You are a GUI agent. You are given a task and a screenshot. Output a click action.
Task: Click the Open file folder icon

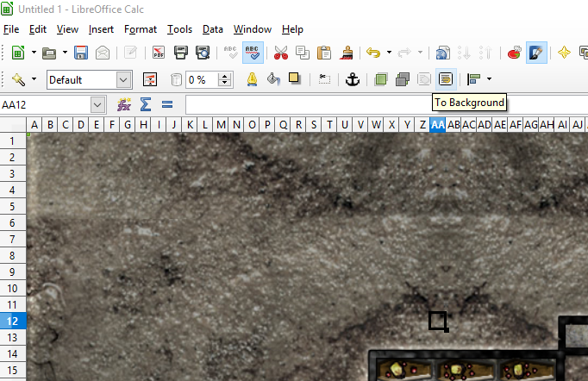pos(49,53)
